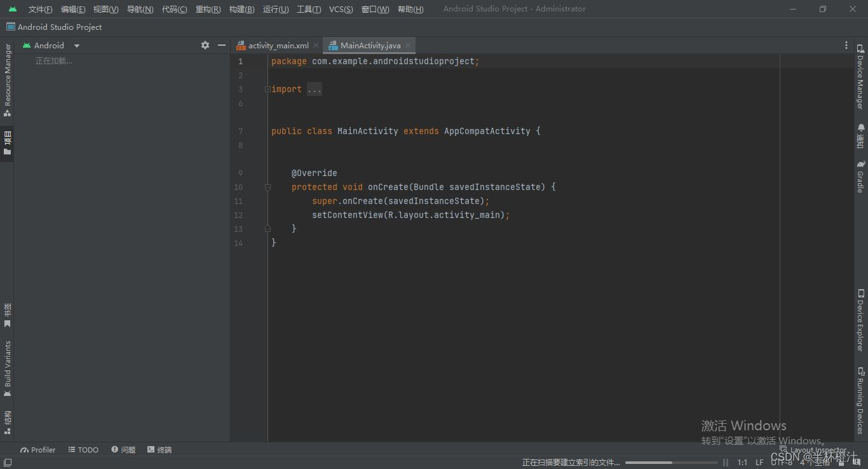Click setContentView on line 12

tap(347, 215)
